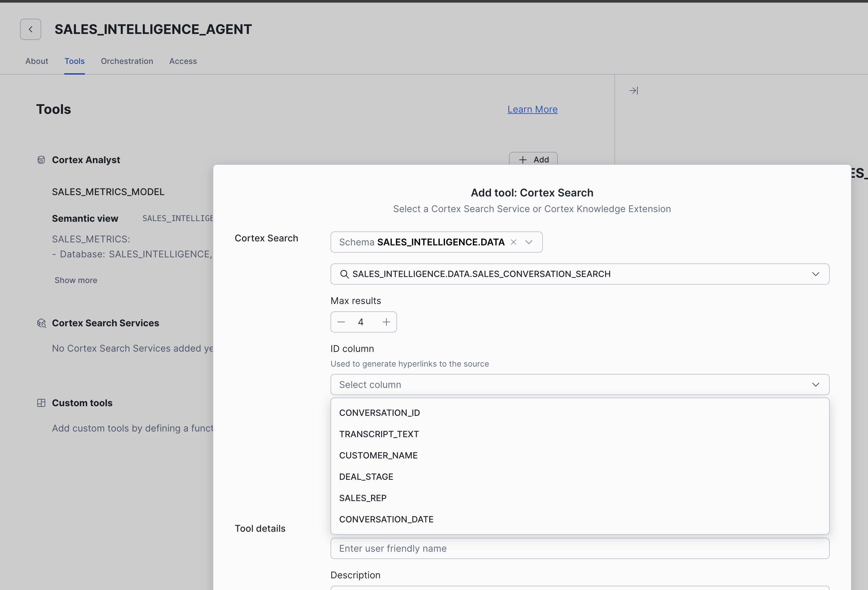Image resolution: width=868 pixels, height=590 pixels.
Task: Click the Cortex Search Services icon
Action: tap(42, 323)
